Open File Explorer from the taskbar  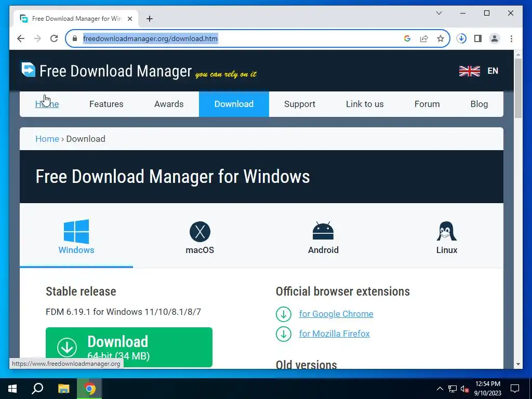pyautogui.click(x=63, y=389)
